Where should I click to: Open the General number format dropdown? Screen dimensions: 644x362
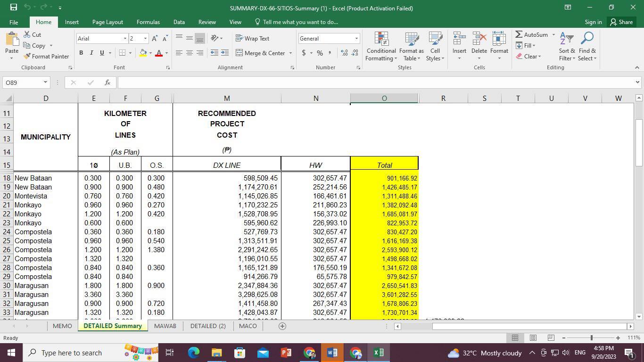pos(356,39)
